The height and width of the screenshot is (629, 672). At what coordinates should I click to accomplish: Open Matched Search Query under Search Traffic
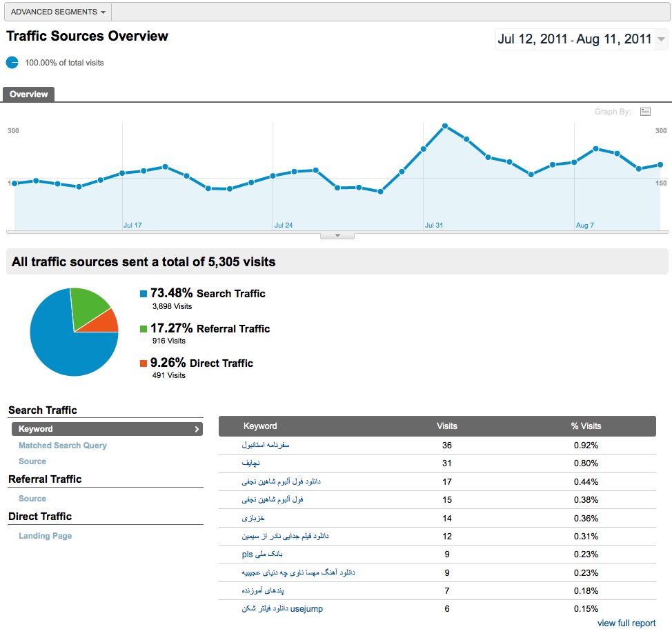pos(63,445)
